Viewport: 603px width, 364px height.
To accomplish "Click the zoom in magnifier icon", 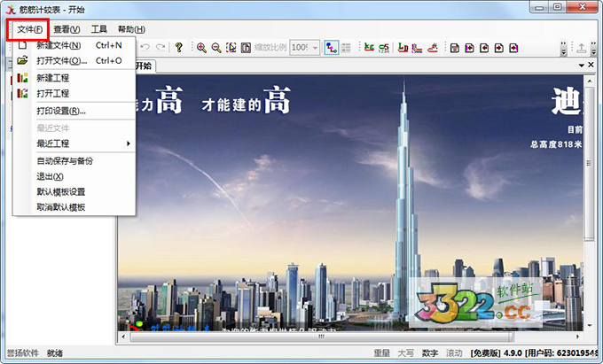I will point(201,48).
